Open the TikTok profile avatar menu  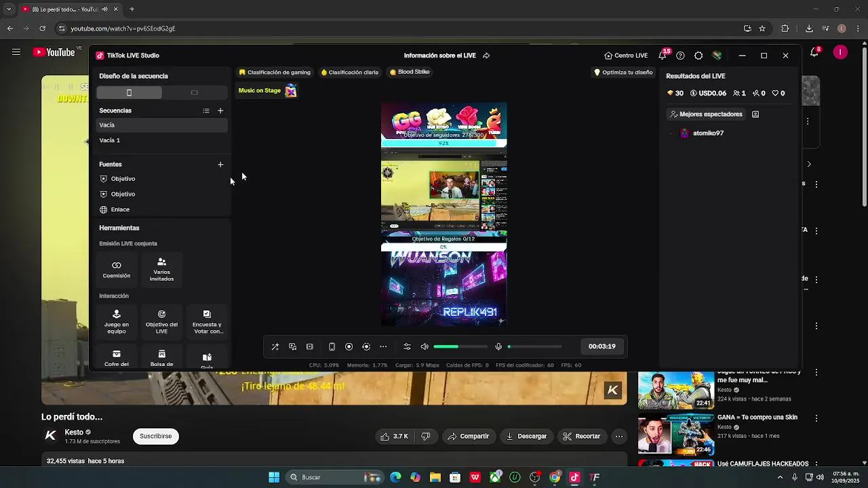point(717,56)
